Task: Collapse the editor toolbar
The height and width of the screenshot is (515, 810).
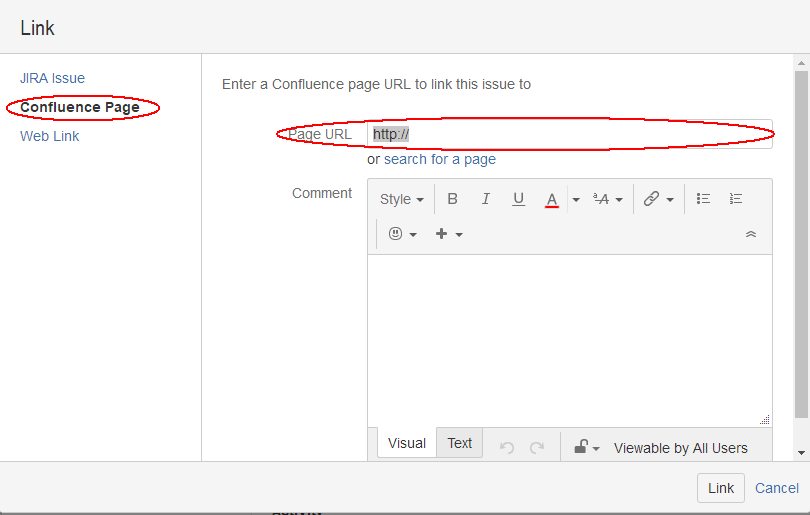Action: coord(751,235)
